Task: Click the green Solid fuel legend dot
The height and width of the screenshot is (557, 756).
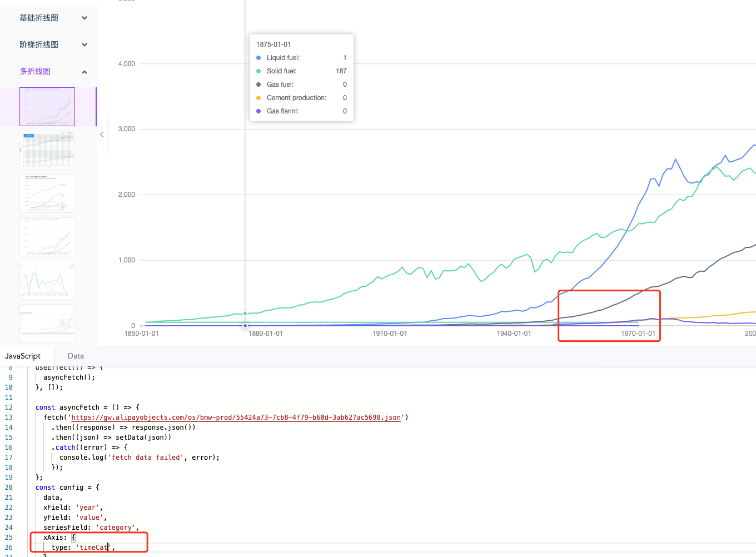Action: click(x=258, y=71)
